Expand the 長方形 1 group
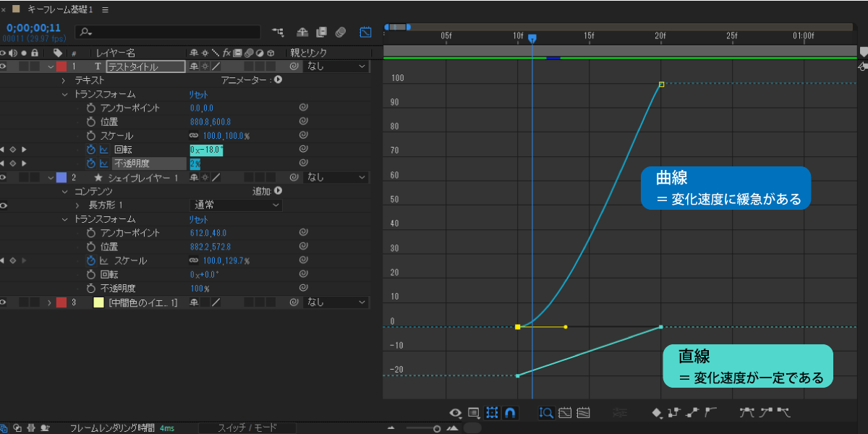Viewport: 868px width, 434px height. click(x=77, y=205)
